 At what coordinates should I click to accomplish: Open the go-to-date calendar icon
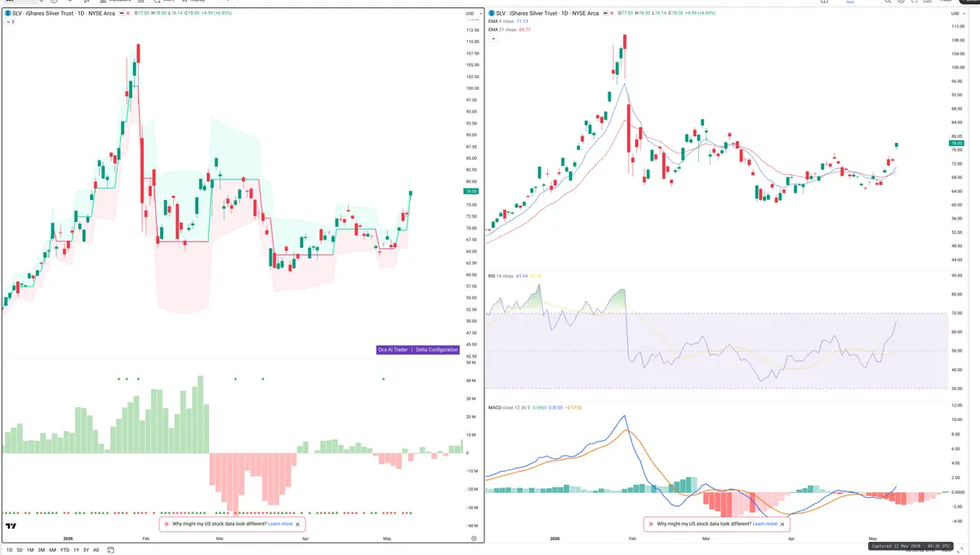coord(110,550)
